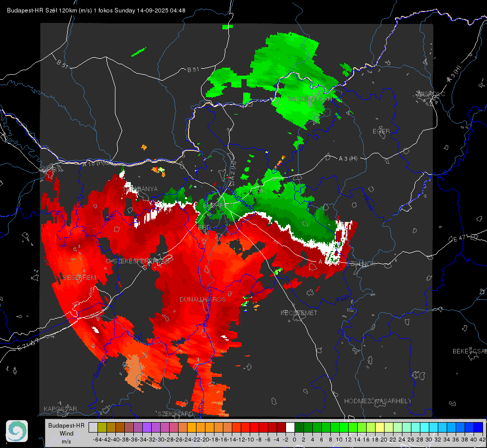Click the SALGÓTARJÁN city label
This screenshot has height=448, width=487.
(309, 99)
